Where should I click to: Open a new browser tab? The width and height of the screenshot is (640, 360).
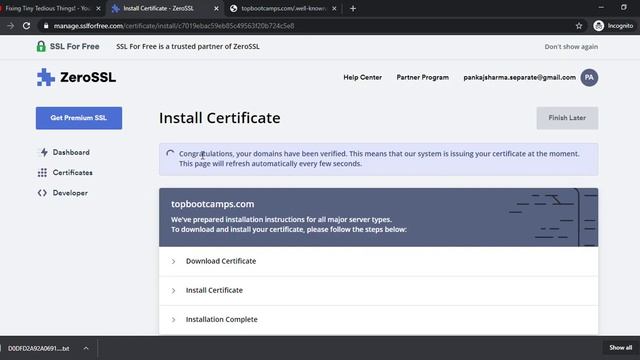pos(353,8)
